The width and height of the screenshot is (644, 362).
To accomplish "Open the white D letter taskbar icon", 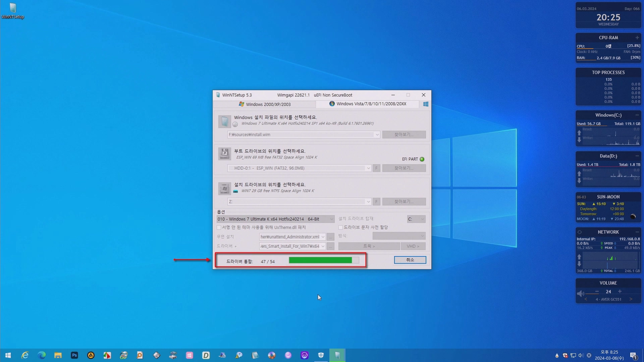I will pyautogui.click(x=206, y=355).
